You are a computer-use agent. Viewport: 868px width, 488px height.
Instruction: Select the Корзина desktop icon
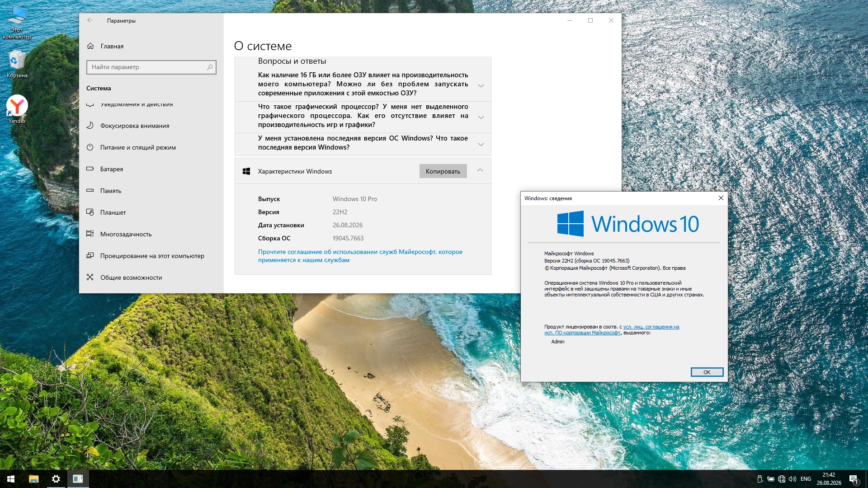pyautogui.click(x=17, y=64)
